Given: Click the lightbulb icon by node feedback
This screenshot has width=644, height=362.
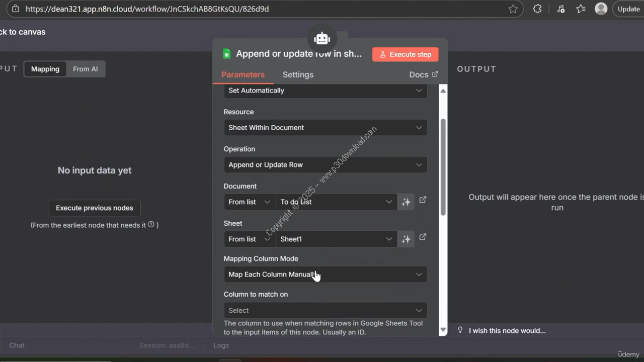Looking at the screenshot, I should coord(460,330).
